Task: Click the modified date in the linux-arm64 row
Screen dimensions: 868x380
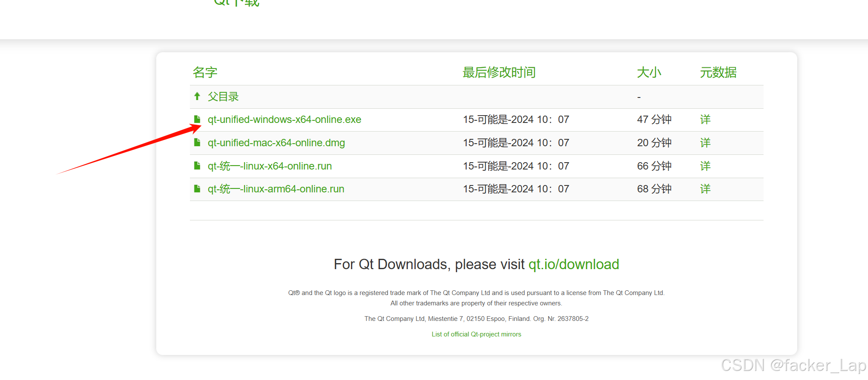Action: [x=516, y=189]
